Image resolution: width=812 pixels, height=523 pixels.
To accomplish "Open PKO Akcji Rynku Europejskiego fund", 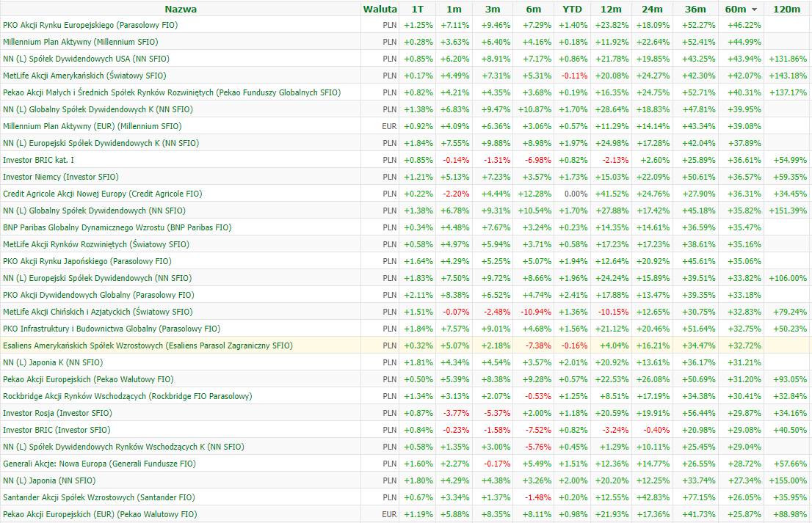I will 90,25.
